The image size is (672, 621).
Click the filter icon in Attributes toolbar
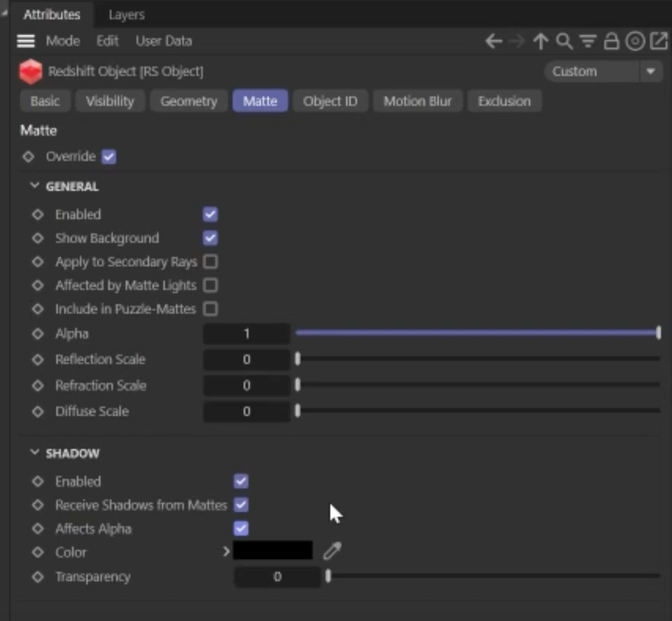pyautogui.click(x=588, y=41)
